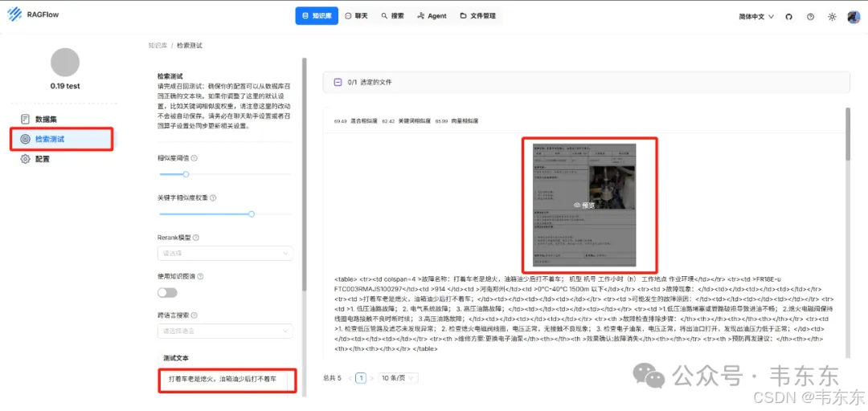868x411 pixels.
Task: Open the user avatar menu
Action: click(x=853, y=17)
